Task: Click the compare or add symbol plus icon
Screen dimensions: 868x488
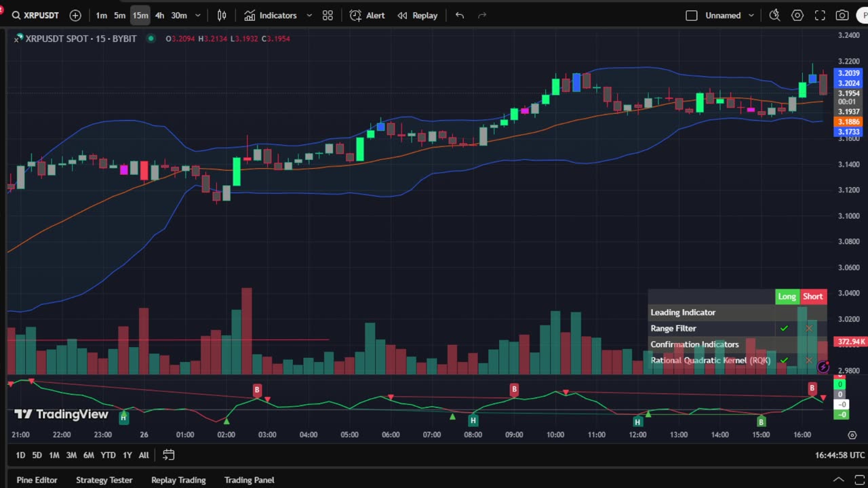Action: click(75, 15)
